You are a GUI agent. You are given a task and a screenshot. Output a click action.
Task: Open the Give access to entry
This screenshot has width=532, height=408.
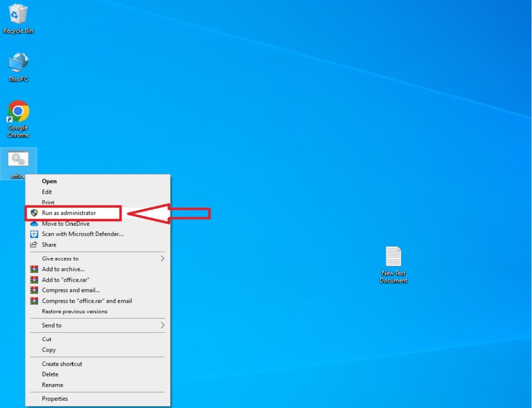coord(98,259)
